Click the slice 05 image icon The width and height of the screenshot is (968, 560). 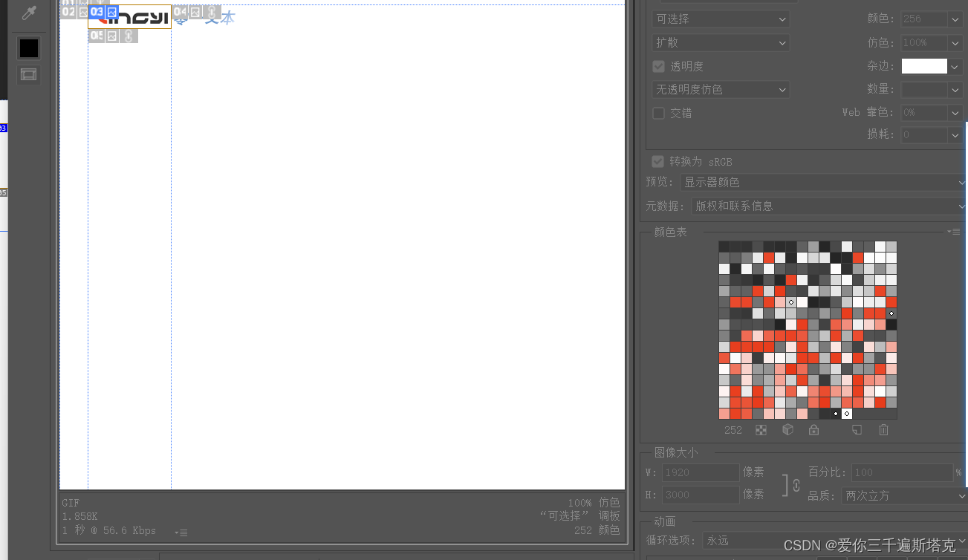point(112,36)
